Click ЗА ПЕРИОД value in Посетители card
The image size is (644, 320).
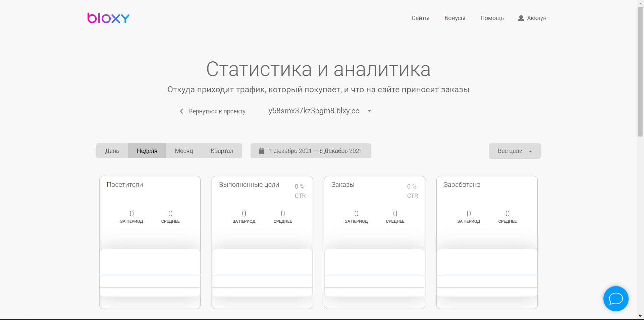131,214
